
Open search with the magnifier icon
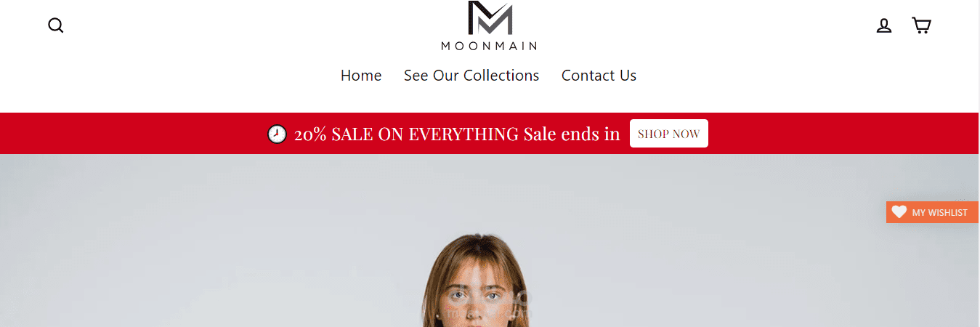[x=56, y=25]
